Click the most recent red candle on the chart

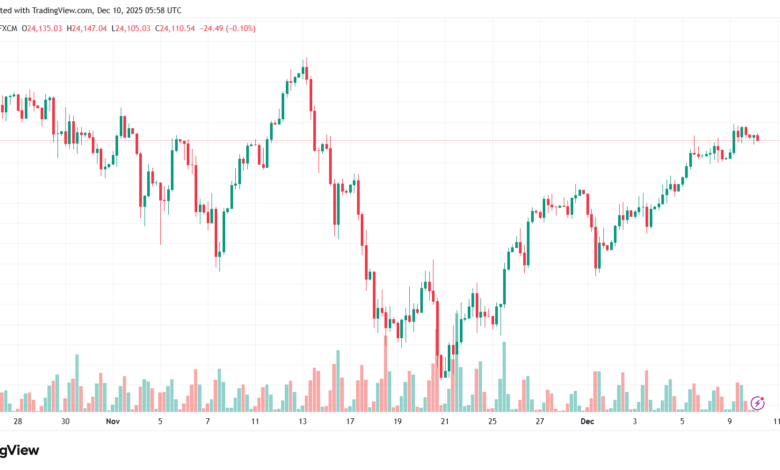758,137
